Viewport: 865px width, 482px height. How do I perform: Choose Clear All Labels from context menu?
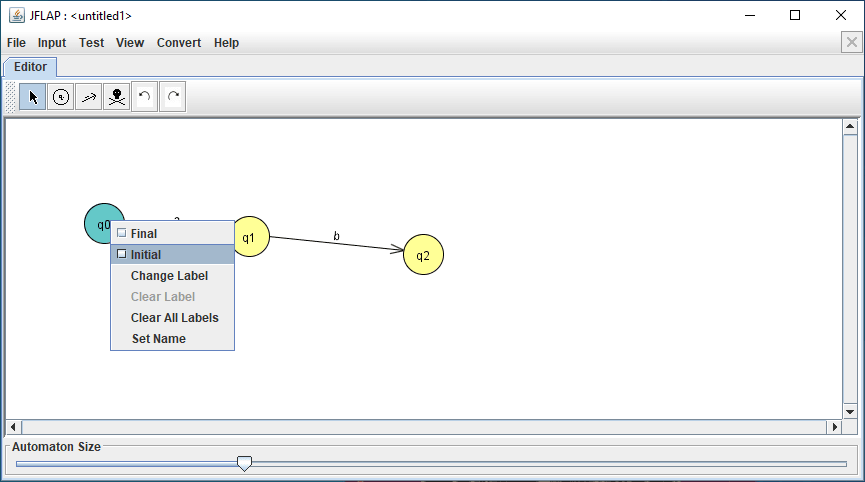tap(173, 318)
